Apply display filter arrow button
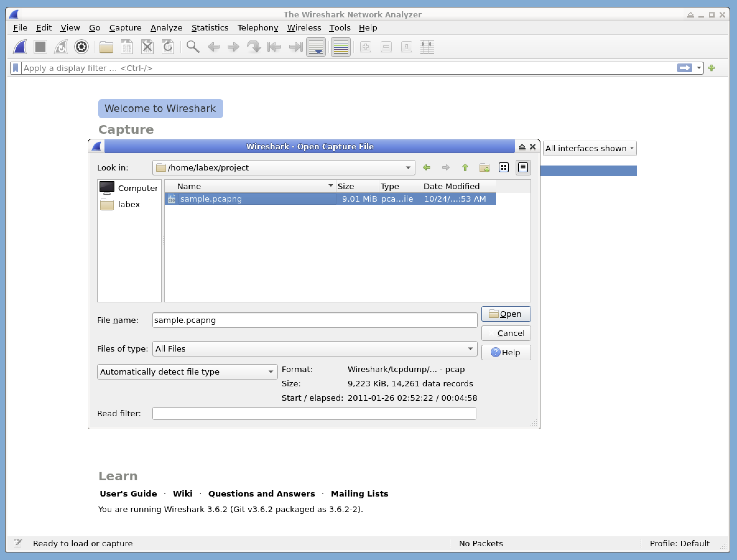The height and width of the screenshot is (560, 737). tap(685, 68)
